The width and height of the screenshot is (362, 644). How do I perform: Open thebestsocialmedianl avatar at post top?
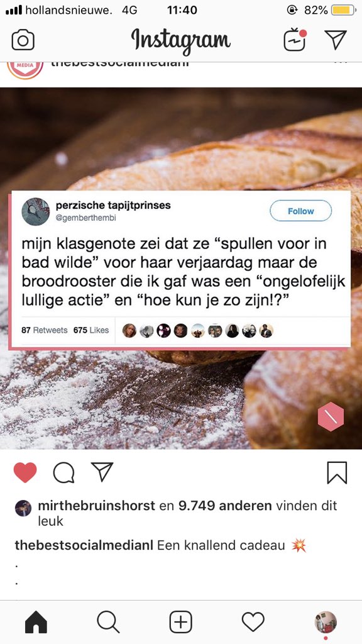[25, 68]
